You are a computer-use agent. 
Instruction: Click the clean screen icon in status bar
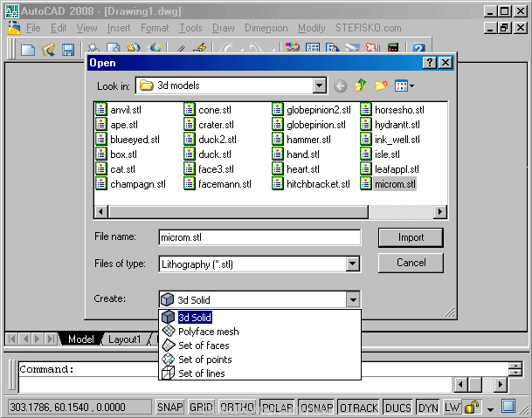[508, 406]
